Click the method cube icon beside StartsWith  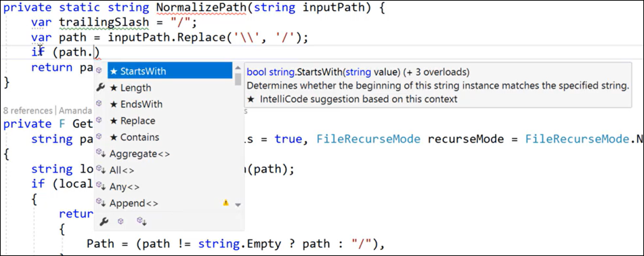tap(99, 70)
